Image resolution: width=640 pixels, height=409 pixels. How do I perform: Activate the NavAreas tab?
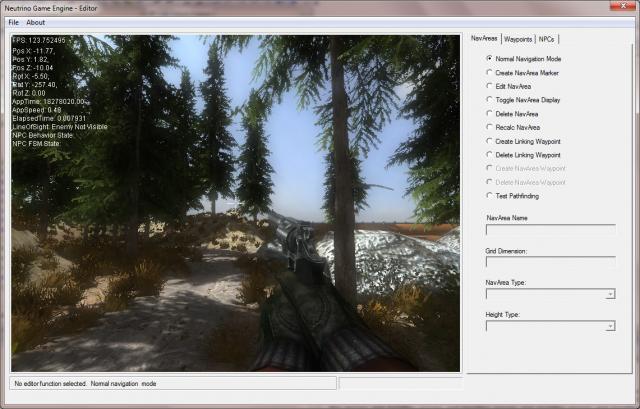coord(484,38)
